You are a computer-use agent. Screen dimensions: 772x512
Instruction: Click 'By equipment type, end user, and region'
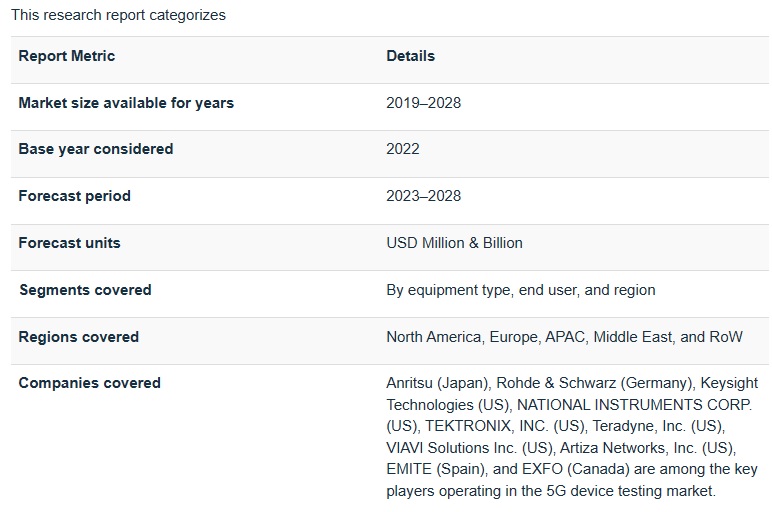(x=520, y=290)
